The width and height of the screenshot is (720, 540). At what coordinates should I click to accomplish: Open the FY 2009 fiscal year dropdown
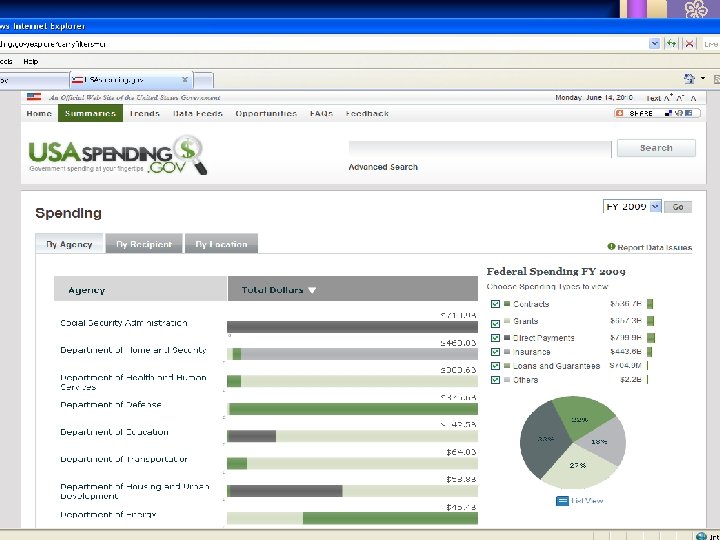(x=655, y=207)
